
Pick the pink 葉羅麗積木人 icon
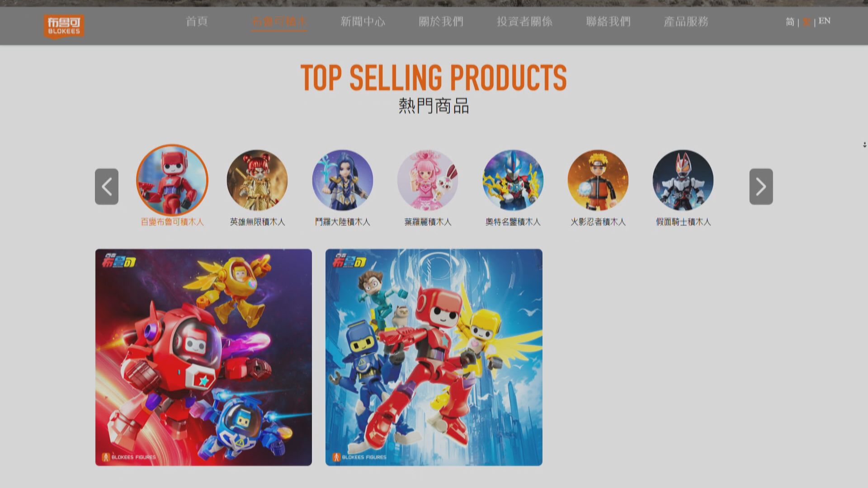(428, 180)
